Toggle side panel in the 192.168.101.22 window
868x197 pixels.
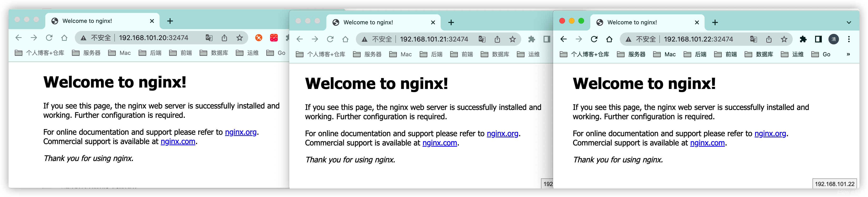(x=818, y=39)
